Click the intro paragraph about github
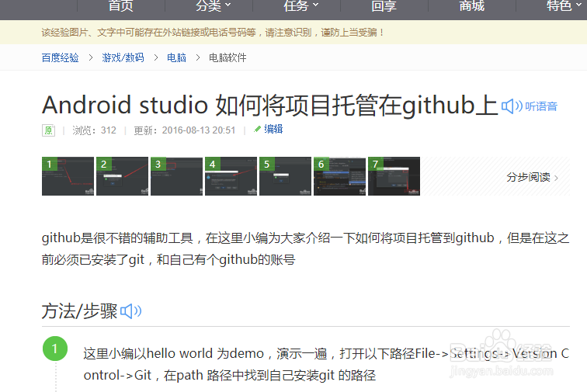The height and width of the screenshot is (392, 587). coord(305,248)
